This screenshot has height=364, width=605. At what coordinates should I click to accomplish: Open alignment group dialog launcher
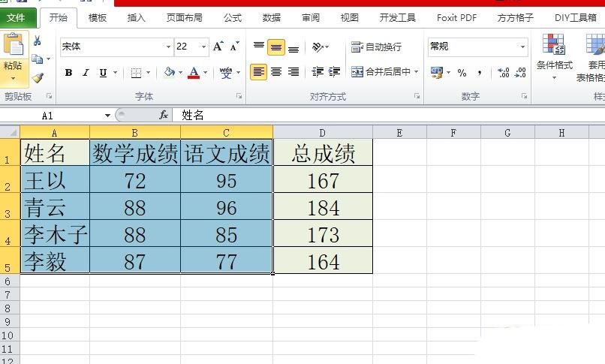417,96
